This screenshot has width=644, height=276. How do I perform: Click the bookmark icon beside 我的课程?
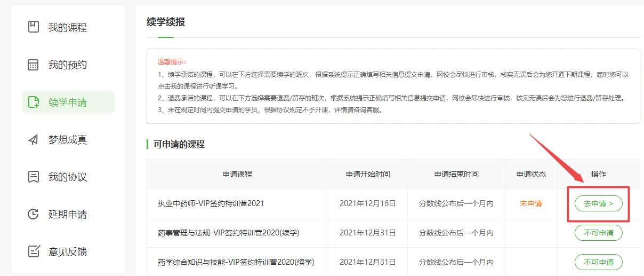click(34, 27)
